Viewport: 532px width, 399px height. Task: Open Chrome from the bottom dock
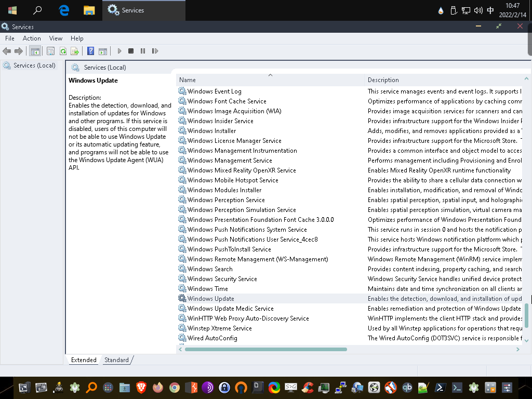pyautogui.click(x=175, y=387)
